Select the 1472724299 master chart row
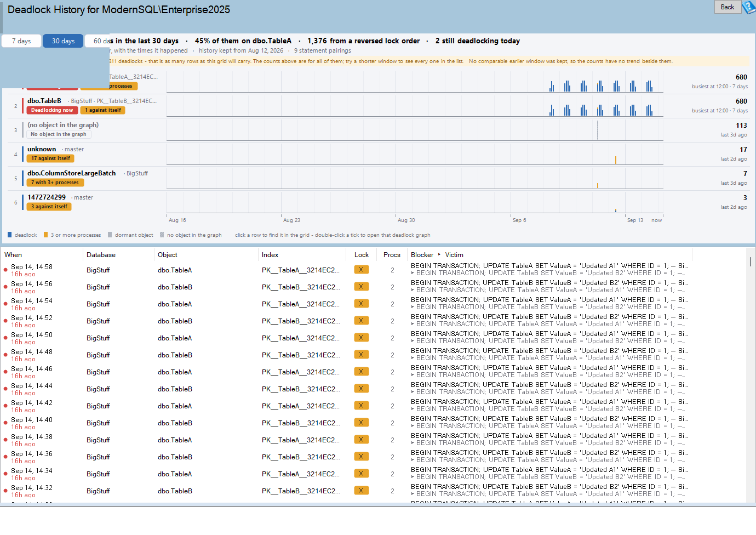Screen dimensions: 756x535 (x=378, y=202)
